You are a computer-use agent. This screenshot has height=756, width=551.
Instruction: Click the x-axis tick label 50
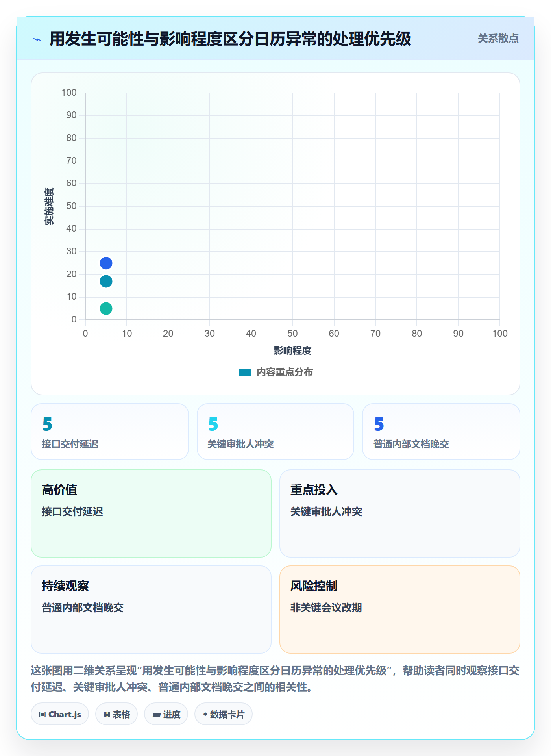pos(292,334)
